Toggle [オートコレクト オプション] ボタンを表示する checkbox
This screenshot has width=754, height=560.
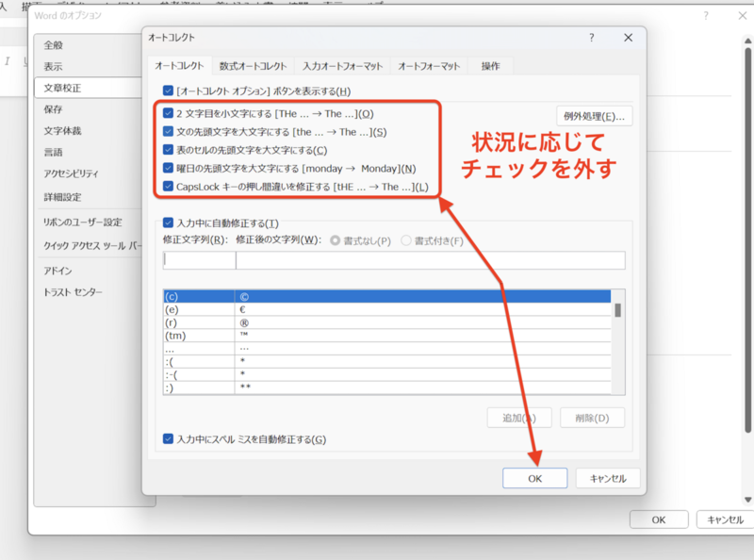(168, 91)
